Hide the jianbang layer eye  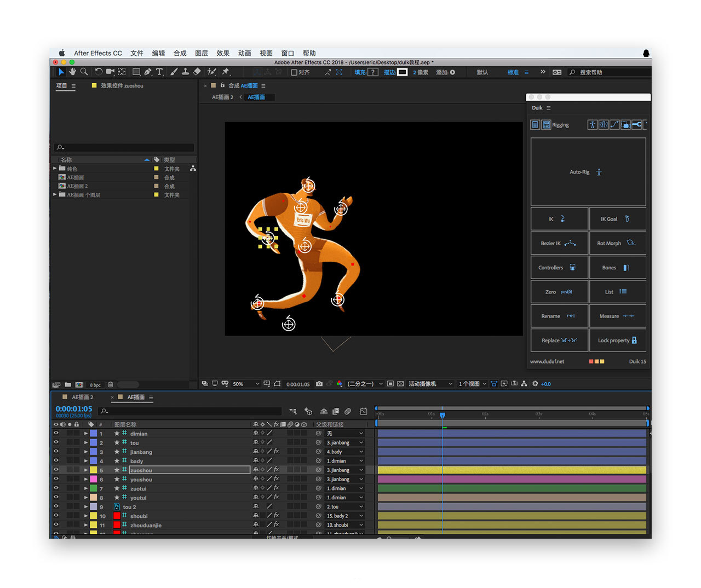[x=56, y=452]
